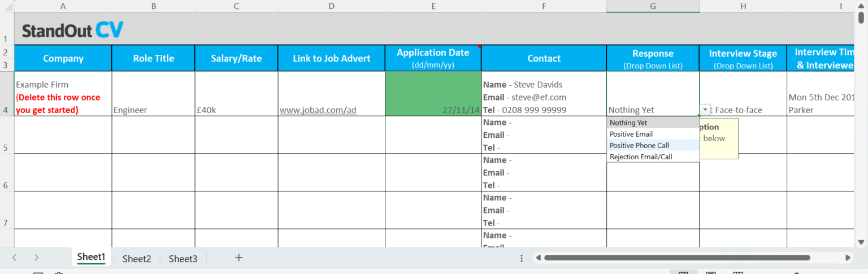Screen dimensions: 868x274
Task: Select 'Nothing Yet' option in dropdown list
Action: click(628, 123)
